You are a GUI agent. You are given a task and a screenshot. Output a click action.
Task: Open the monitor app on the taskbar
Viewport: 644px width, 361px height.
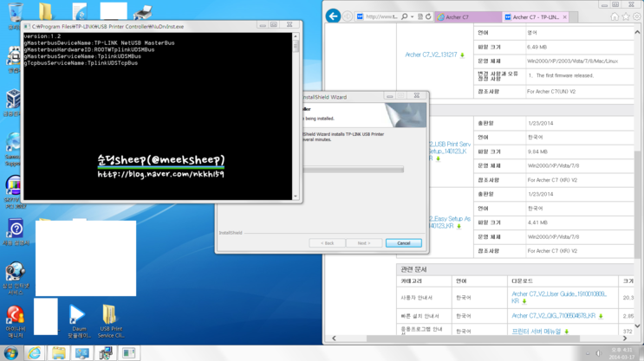81,353
